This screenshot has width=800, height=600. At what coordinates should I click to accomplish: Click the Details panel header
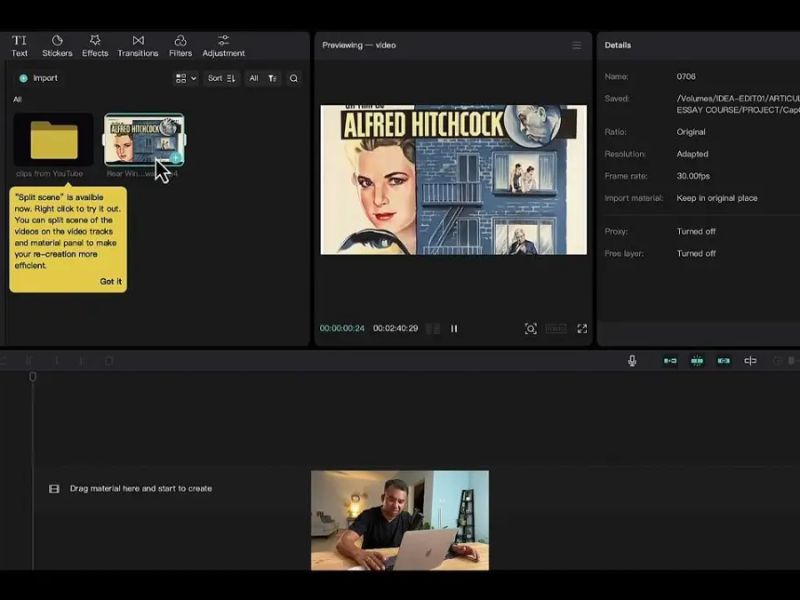point(618,45)
